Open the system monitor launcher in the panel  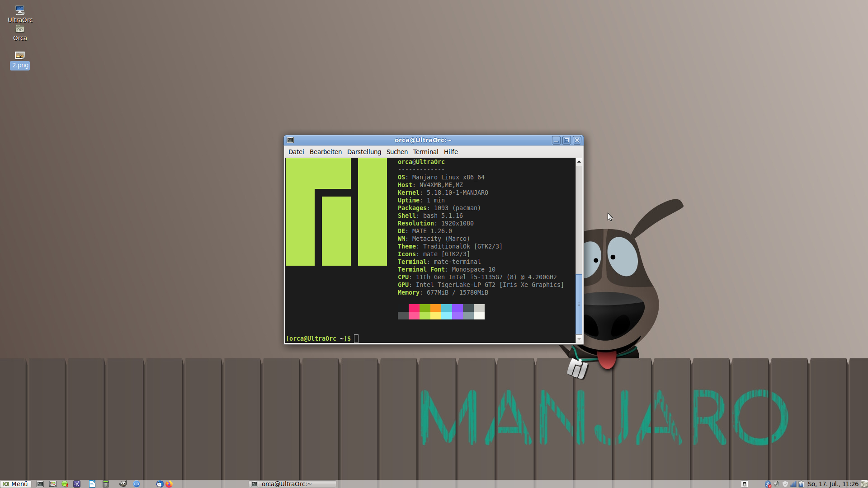click(x=53, y=484)
